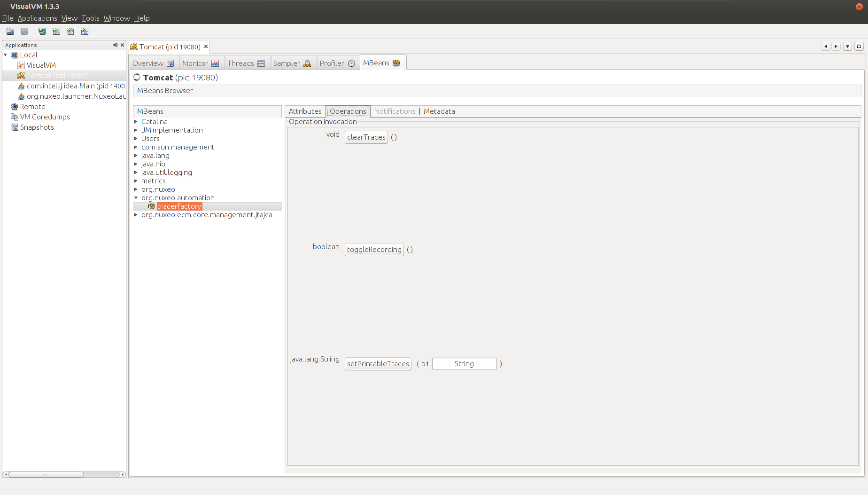Viewport: 868px width, 495px height.
Task: Select the Operations tab
Action: coord(348,111)
